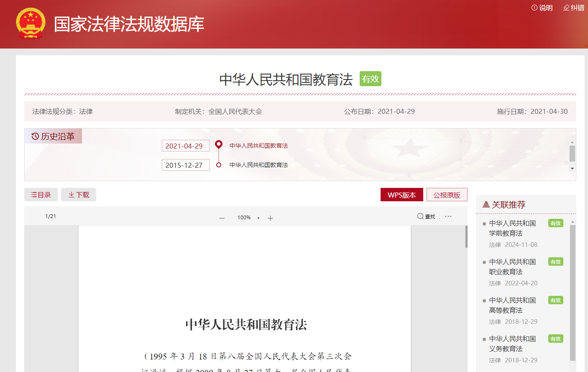Open the 查找 search tool
Screen dimensions: 588x372
tap(426, 216)
